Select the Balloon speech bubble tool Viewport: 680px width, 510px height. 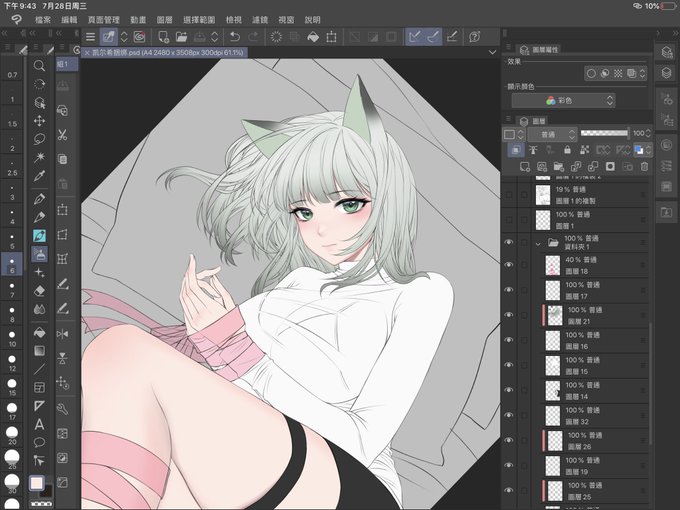39,442
